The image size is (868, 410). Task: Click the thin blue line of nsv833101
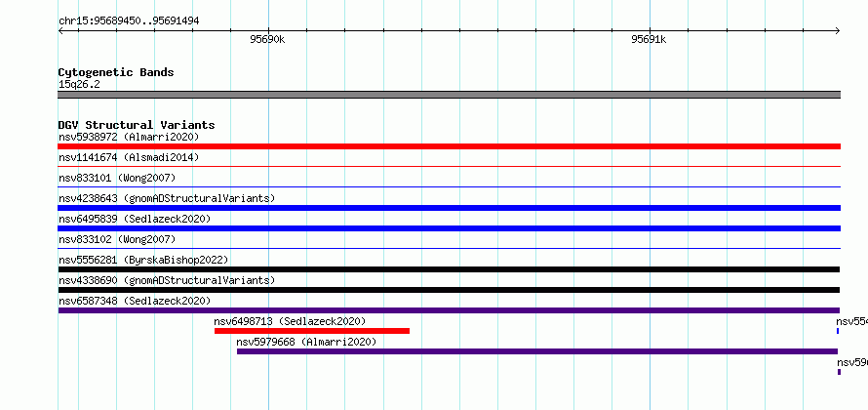click(x=449, y=186)
